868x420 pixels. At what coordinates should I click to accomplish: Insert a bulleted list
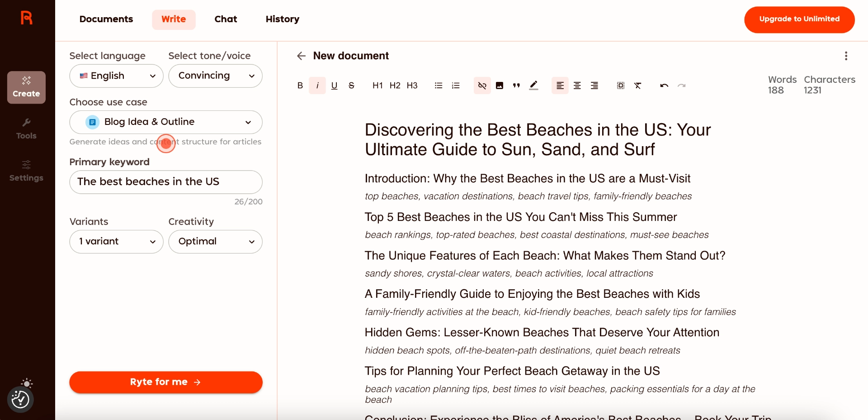(438, 86)
